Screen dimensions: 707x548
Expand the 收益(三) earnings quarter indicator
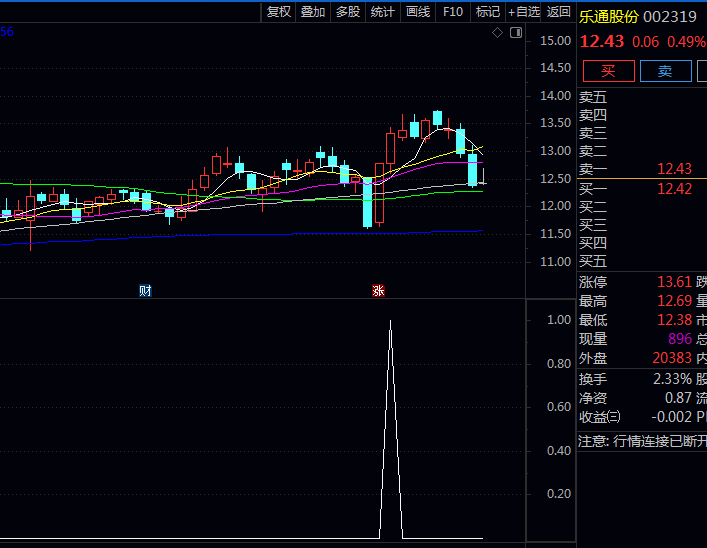coord(600,417)
